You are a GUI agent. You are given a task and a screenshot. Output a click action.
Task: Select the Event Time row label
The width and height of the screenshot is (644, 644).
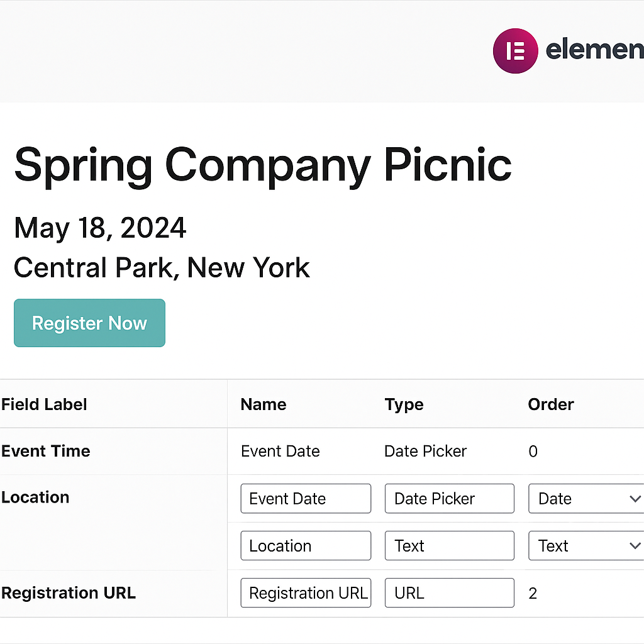46,451
